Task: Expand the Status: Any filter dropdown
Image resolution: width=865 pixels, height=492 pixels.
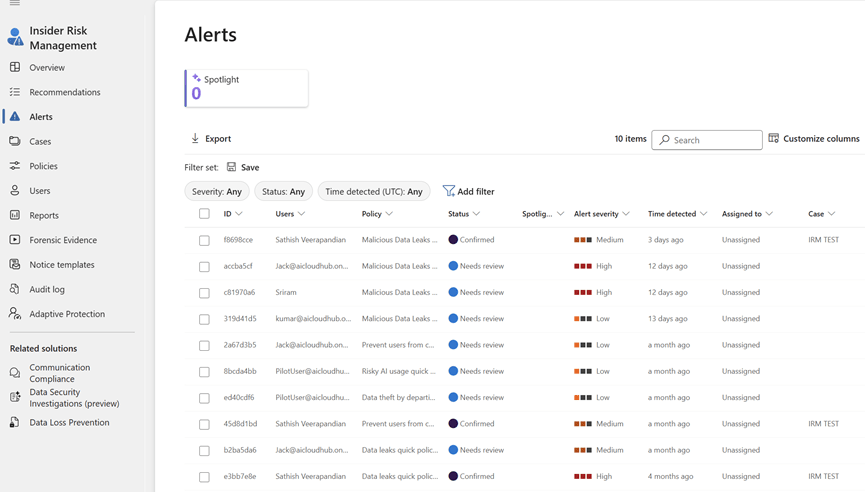Action: [283, 191]
